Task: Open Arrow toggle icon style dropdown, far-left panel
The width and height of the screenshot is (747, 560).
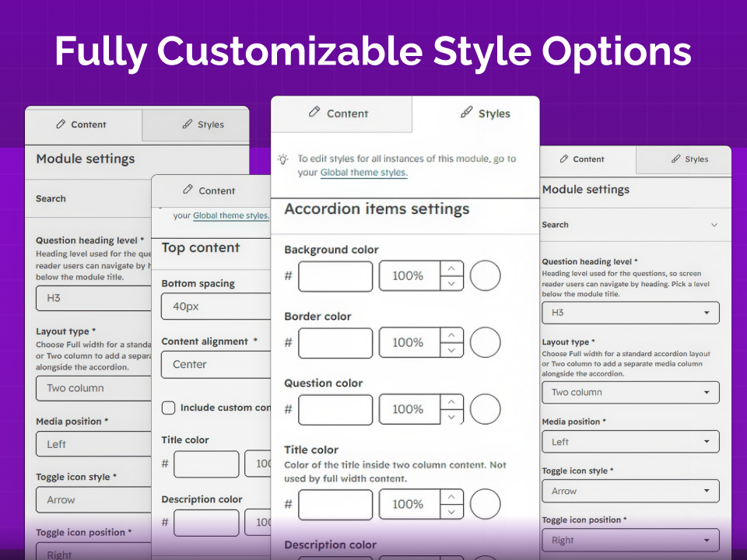Action: tap(93, 500)
